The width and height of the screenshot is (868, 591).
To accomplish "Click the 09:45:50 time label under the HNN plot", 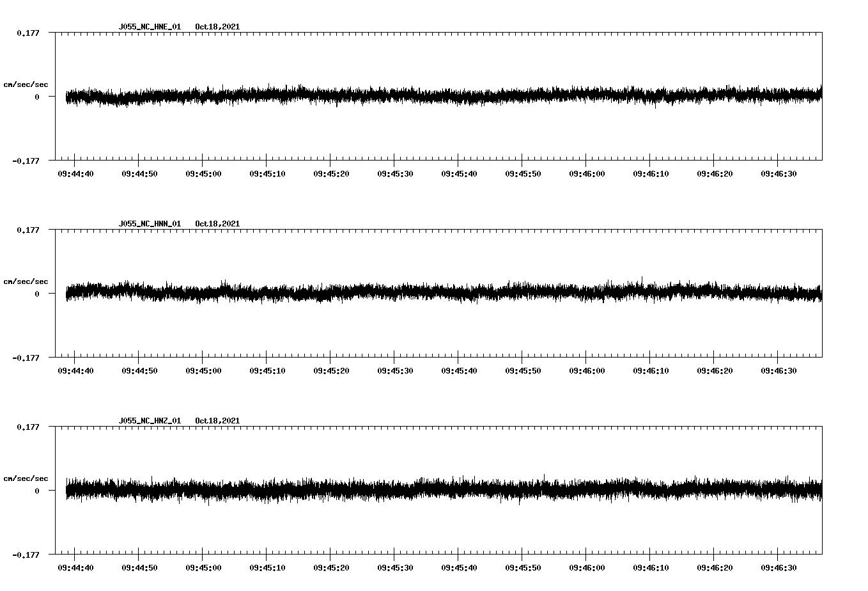I will [x=523, y=370].
